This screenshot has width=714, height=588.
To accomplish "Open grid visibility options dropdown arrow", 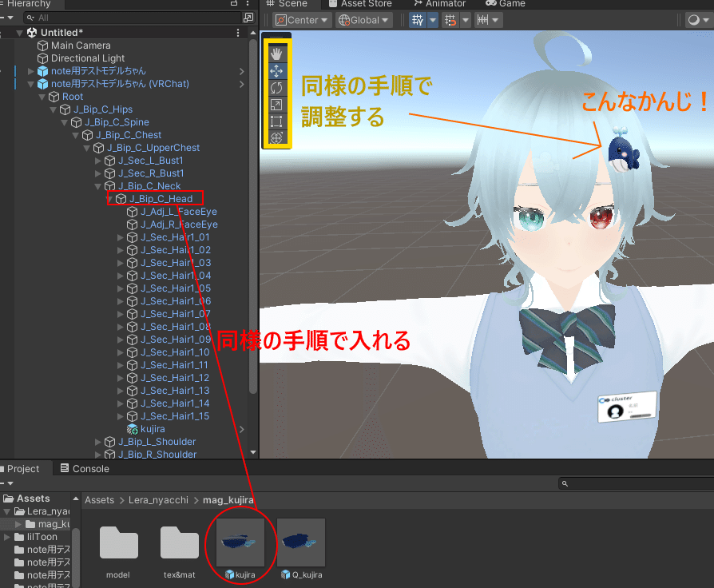I will pos(433,20).
